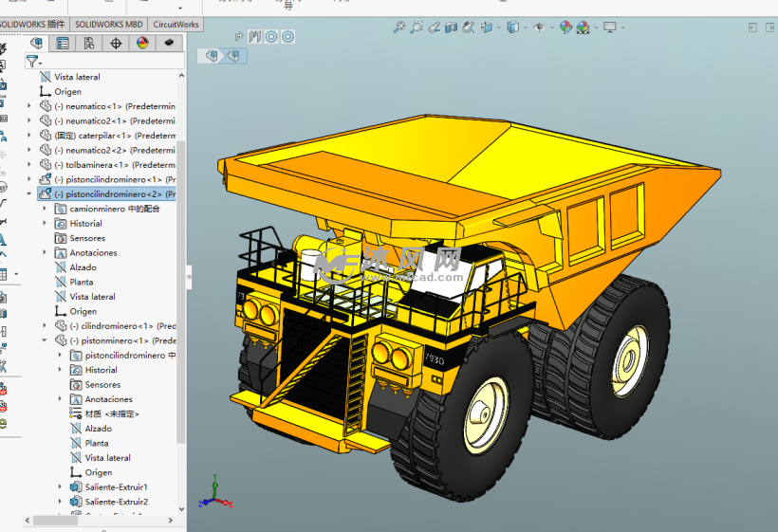Click the Zoom to Fit magnifier icon
This screenshot has width=778, height=532.
399,28
